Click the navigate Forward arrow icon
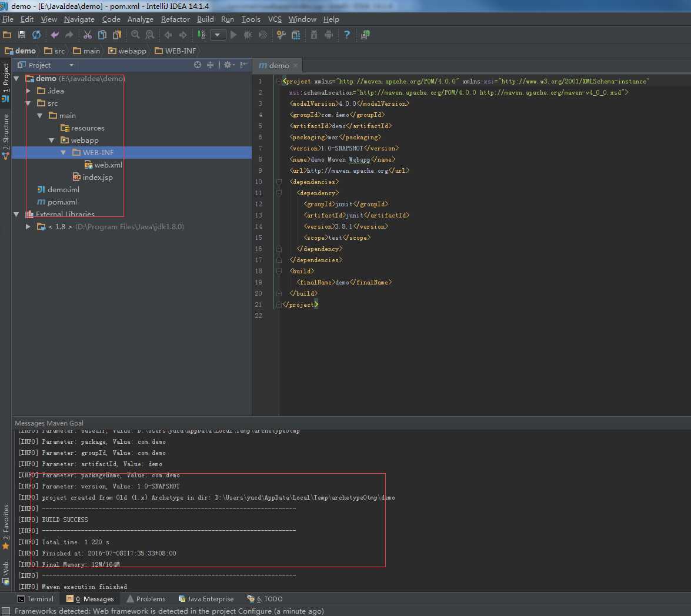 [x=183, y=35]
